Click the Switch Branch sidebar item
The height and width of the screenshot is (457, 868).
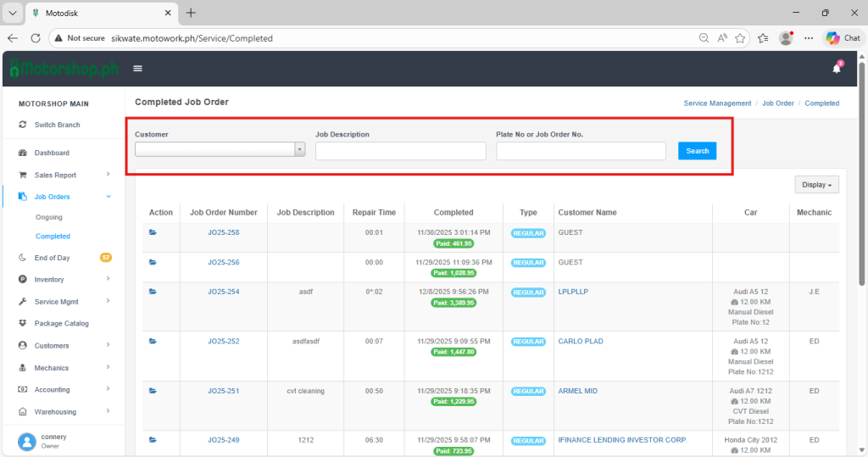tap(57, 125)
